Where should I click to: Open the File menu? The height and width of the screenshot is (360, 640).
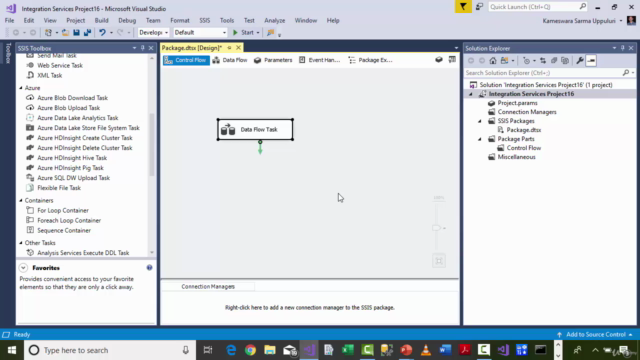point(9,20)
